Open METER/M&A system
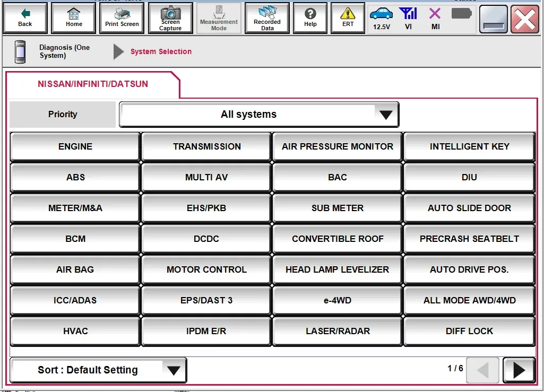Viewport: 544px width, 392px height. pos(75,208)
